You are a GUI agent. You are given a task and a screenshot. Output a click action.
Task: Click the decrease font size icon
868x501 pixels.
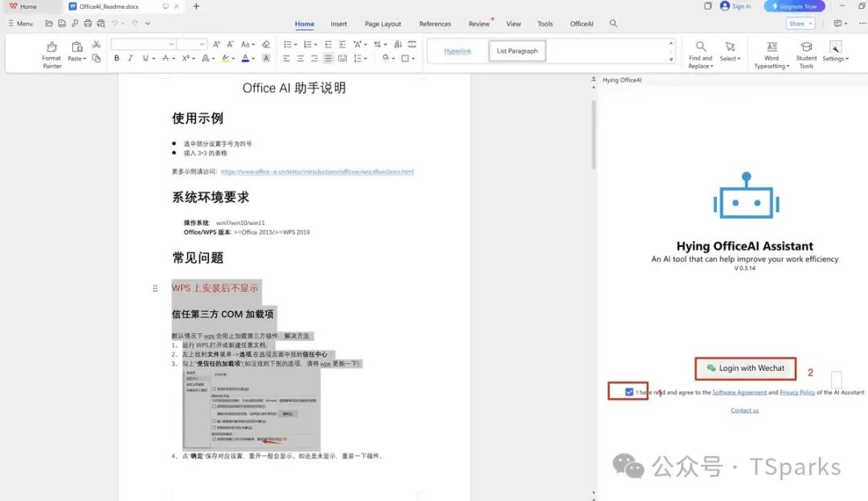click(231, 44)
